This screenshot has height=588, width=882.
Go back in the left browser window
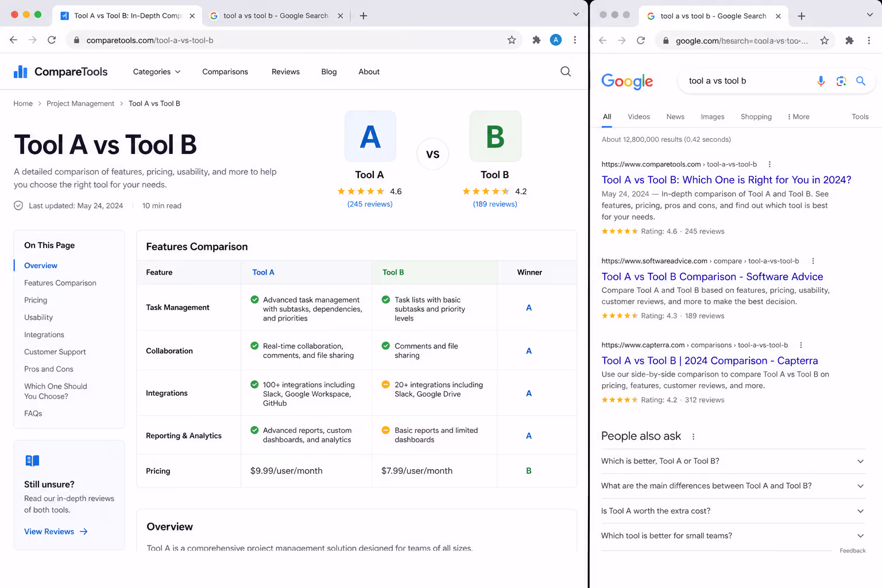tap(14, 40)
